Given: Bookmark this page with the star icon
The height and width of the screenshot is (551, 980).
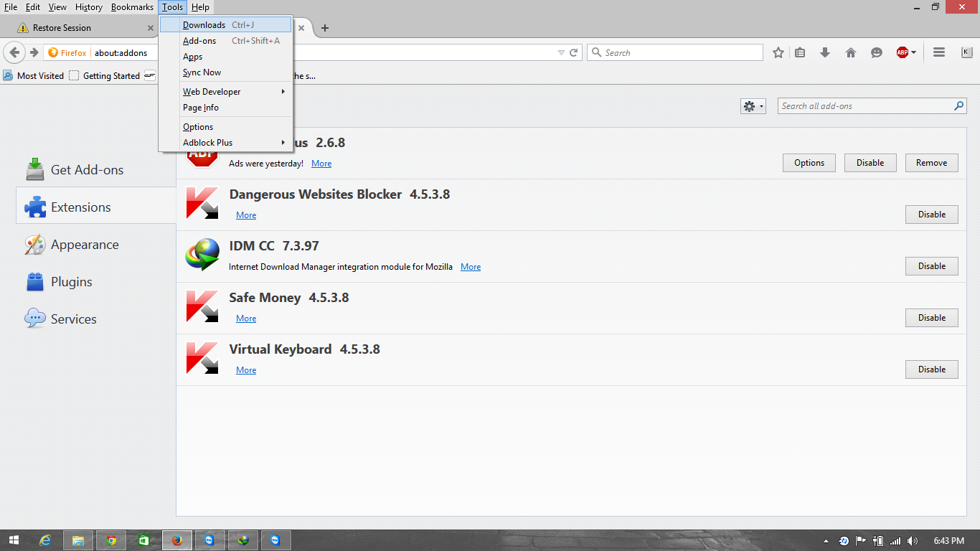Looking at the screenshot, I should 778,52.
